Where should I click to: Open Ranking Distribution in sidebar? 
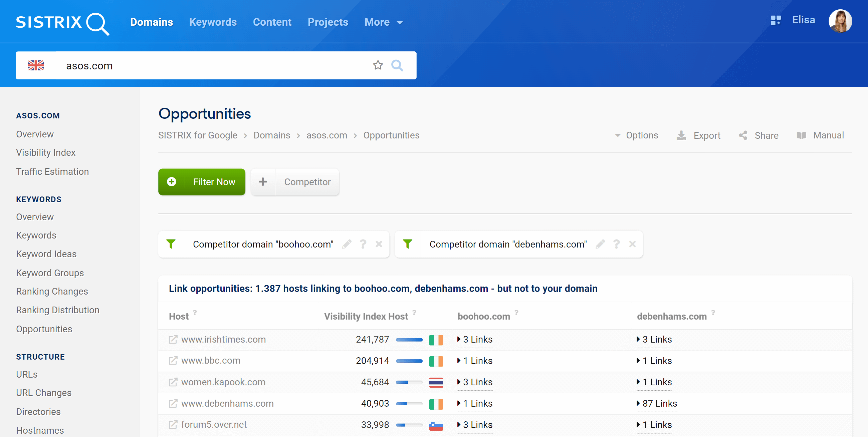[x=58, y=310]
